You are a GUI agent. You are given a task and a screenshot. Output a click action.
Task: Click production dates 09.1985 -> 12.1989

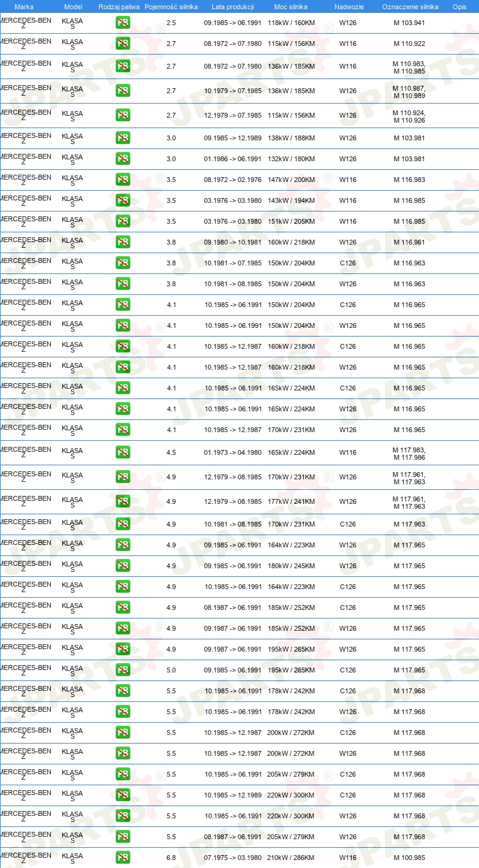tap(233, 138)
